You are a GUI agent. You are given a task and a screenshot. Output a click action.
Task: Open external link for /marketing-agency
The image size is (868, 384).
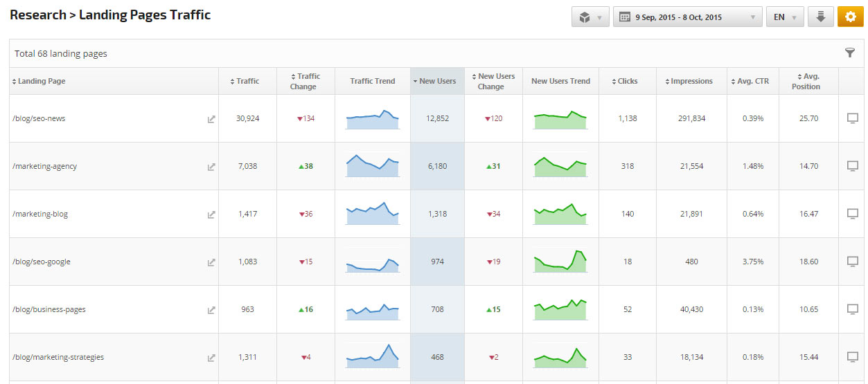pos(211,167)
